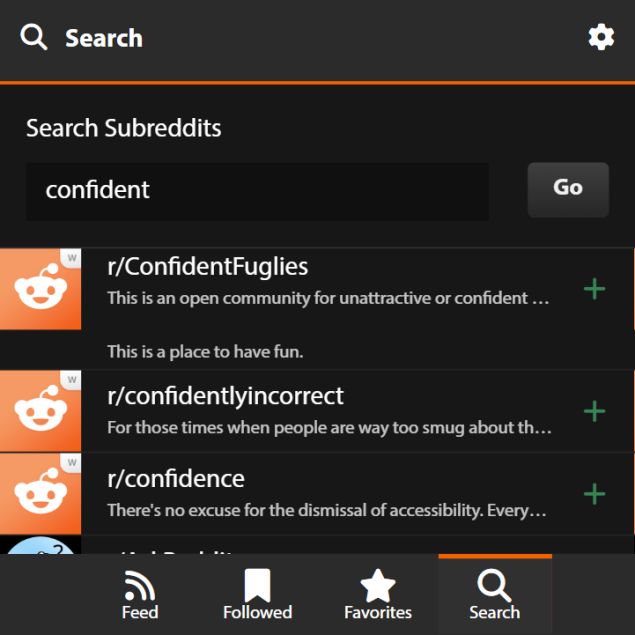
Task: Click the W badge on r/confidence avatar
Action: tap(71, 462)
